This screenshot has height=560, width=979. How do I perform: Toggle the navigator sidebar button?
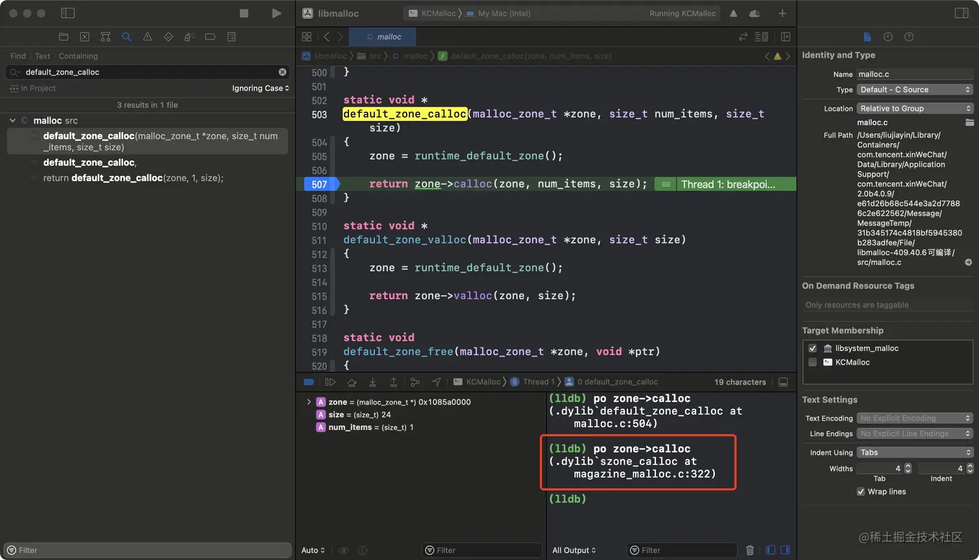pos(67,13)
